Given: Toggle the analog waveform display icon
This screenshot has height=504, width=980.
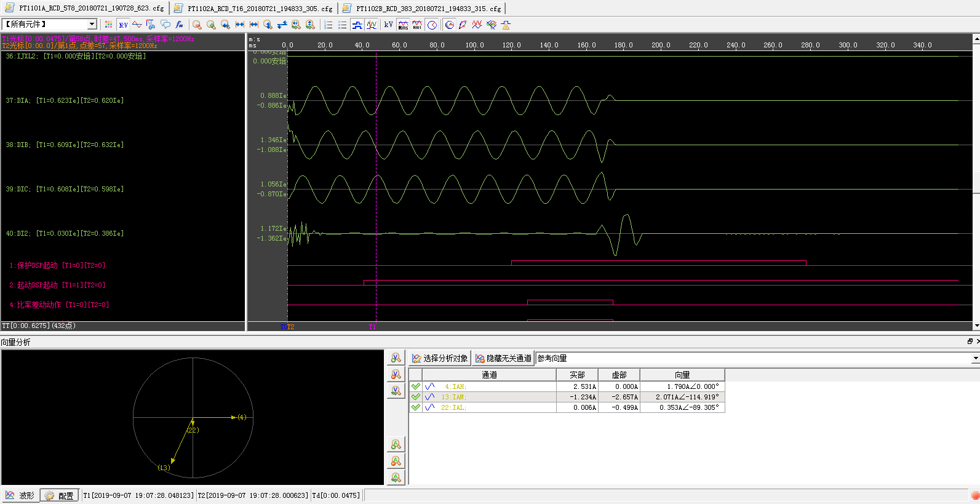Looking at the screenshot, I should [x=372, y=25].
